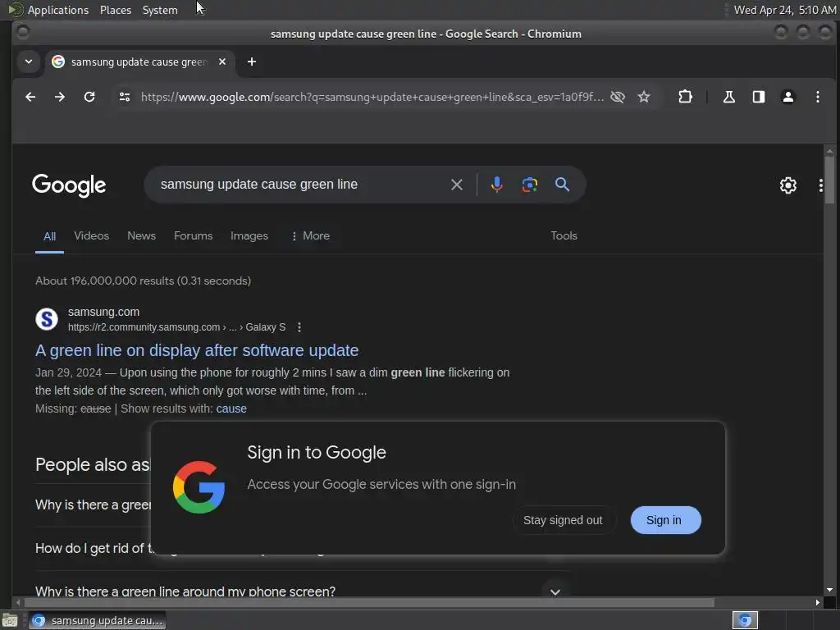Click the samsung.com site name
The image size is (840, 630).
(103, 312)
